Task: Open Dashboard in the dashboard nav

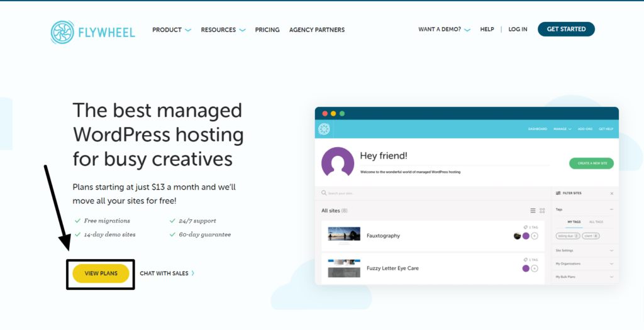Action: 538,129
